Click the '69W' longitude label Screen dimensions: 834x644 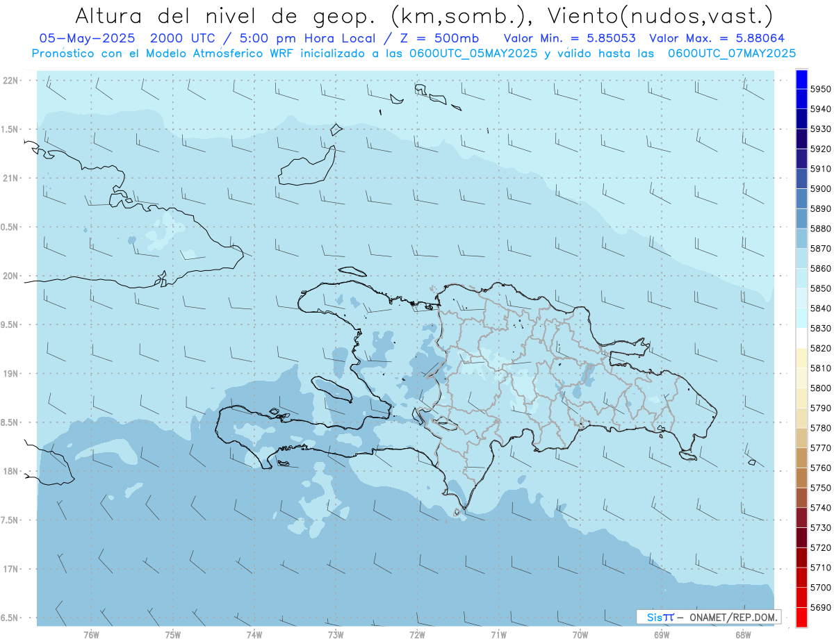point(662,635)
